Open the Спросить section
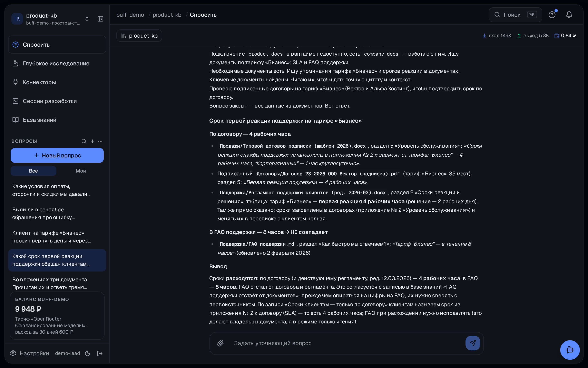 [57, 45]
